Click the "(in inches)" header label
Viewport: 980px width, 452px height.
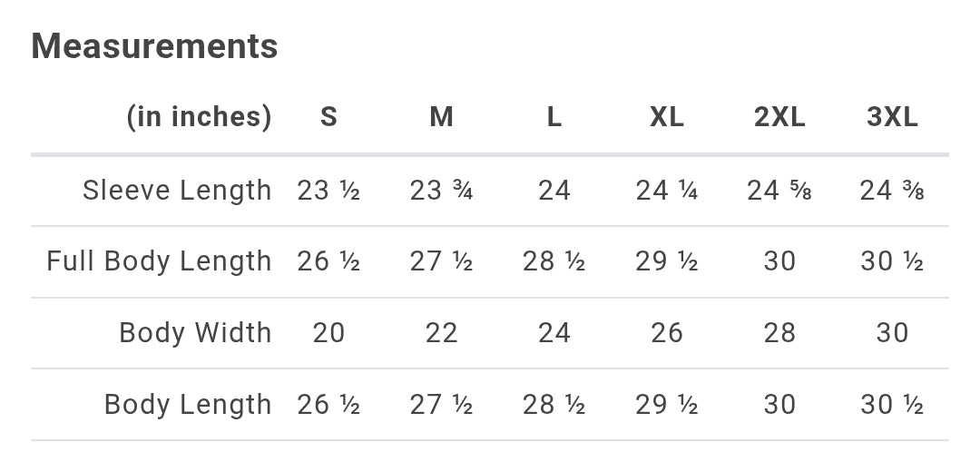click(199, 117)
